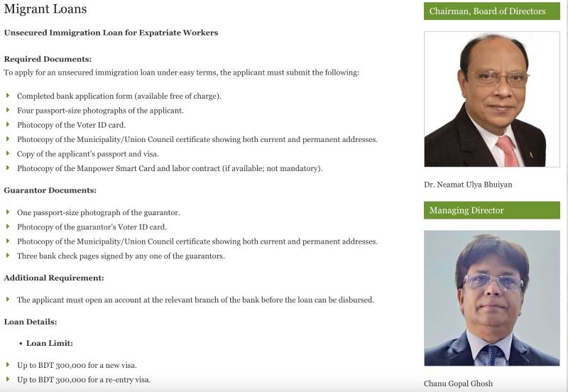The width and height of the screenshot is (568, 392).
Task: Click the "Unsecured Immigration Loan for Expatriate Workers" subtitle
Action: pyautogui.click(x=111, y=33)
